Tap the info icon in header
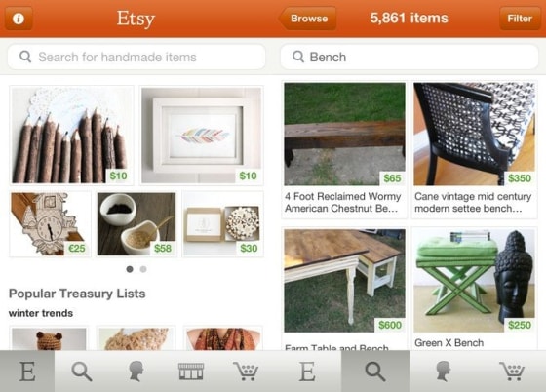Viewport: 546px width, 392px height. click(x=19, y=19)
